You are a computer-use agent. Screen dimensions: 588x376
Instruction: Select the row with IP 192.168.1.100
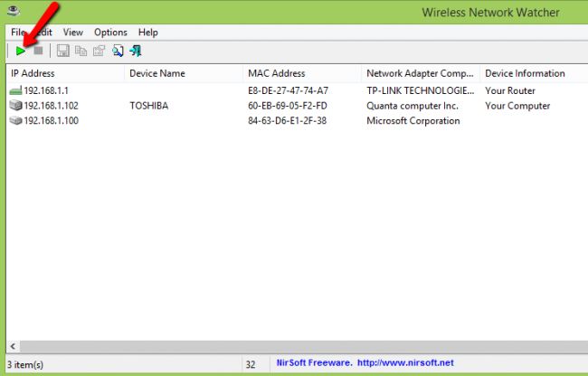coord(297,120)
